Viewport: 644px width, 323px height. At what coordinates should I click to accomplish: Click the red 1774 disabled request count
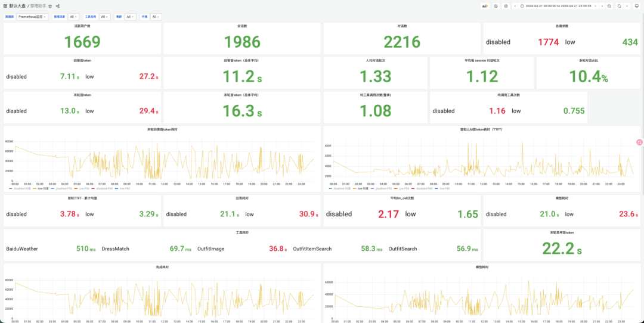point(549,42)
